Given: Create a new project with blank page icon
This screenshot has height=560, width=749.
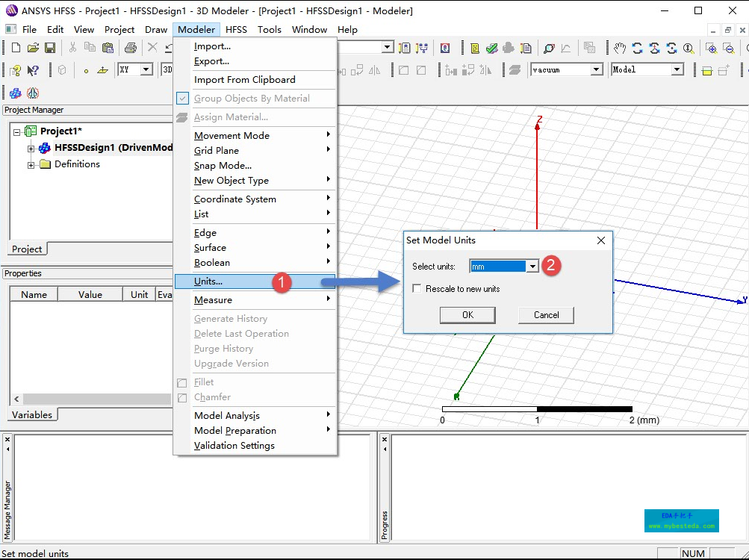Looking at the screenshot, I should (16, 48).
